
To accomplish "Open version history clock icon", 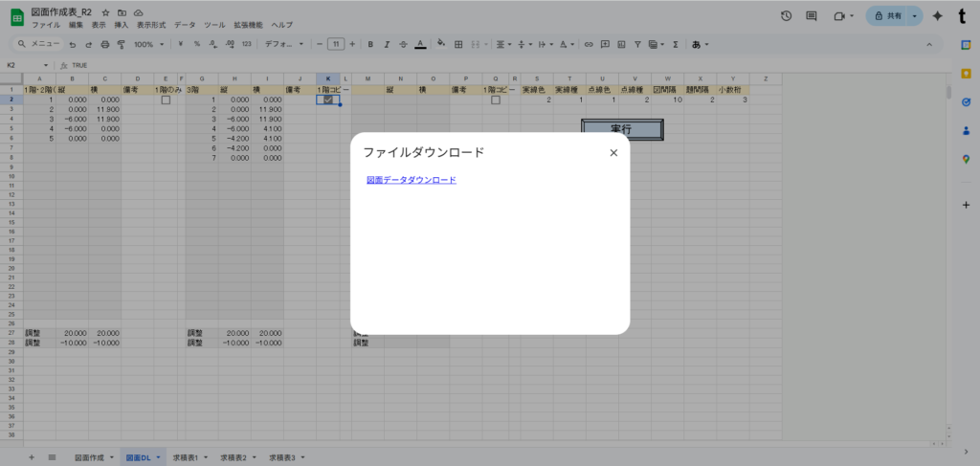I will (x=787, y=16).
